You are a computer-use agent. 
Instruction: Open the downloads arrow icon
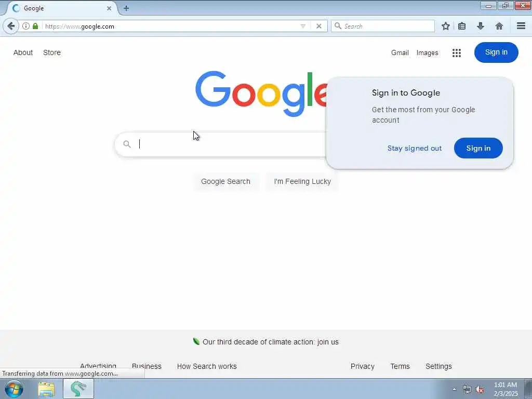(481, 26)
